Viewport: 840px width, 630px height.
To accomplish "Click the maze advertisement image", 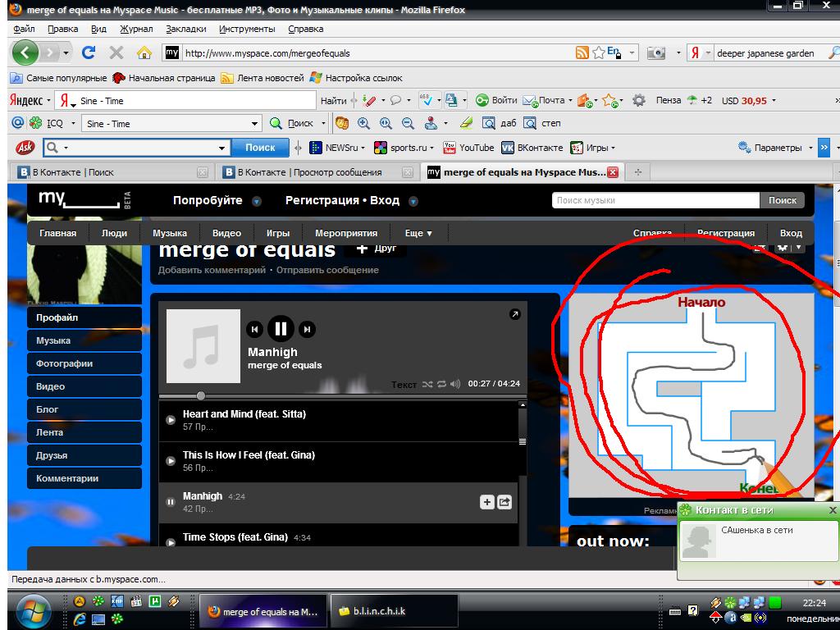I will 691,395.
